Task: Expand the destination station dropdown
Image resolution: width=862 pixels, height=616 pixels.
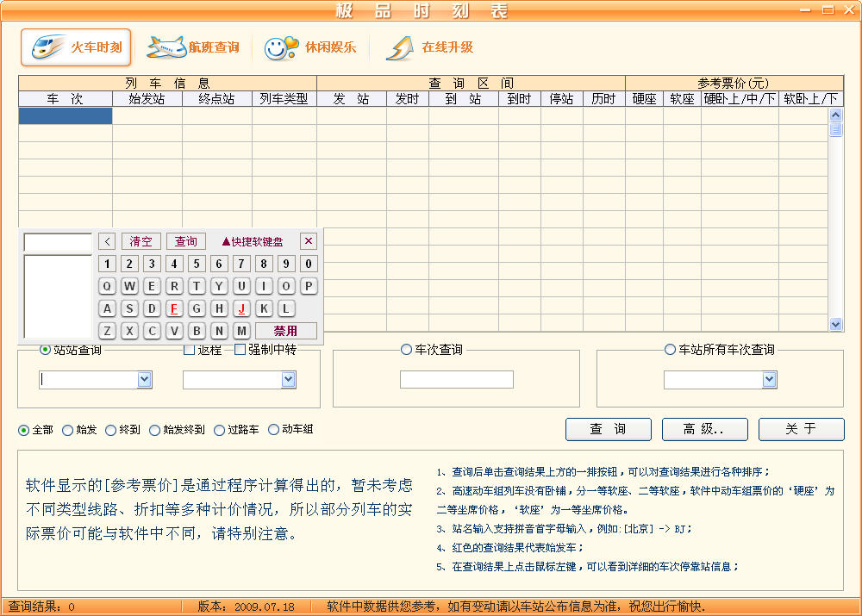Action: coord(288,380)
